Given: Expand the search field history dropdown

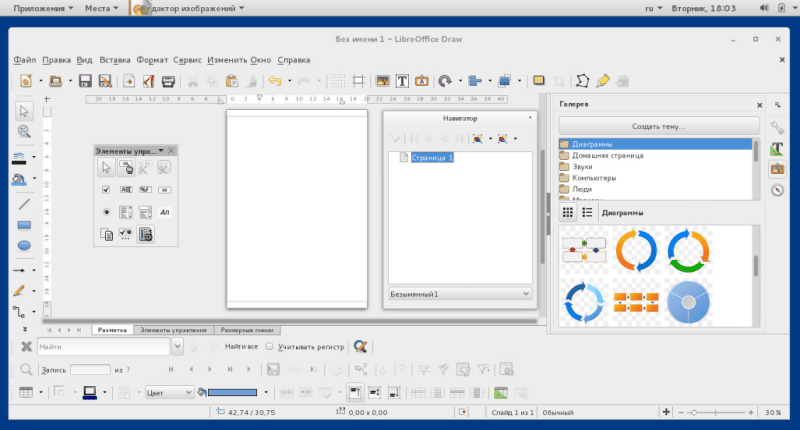Looking at the screenshot, I should (x=177, y=347).
